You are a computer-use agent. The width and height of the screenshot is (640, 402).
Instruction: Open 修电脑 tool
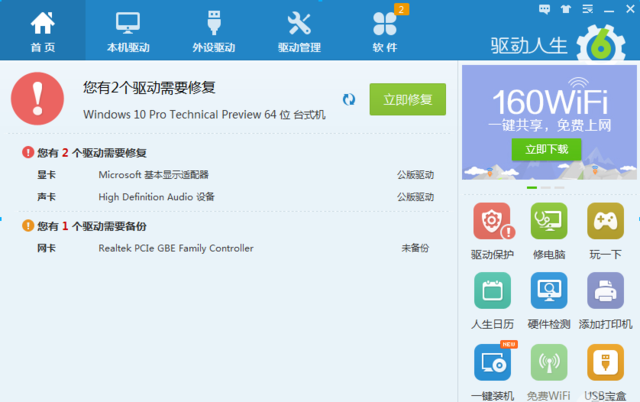click(549, 231)
